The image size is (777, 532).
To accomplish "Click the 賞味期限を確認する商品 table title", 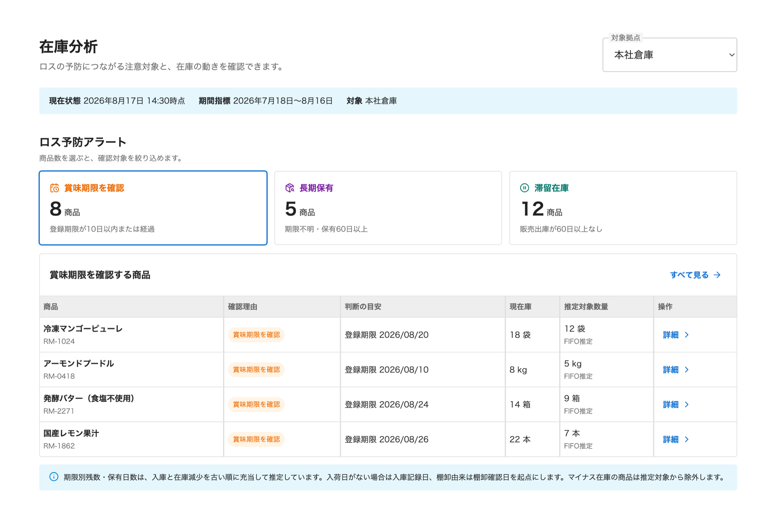I will tap(100, 275).
